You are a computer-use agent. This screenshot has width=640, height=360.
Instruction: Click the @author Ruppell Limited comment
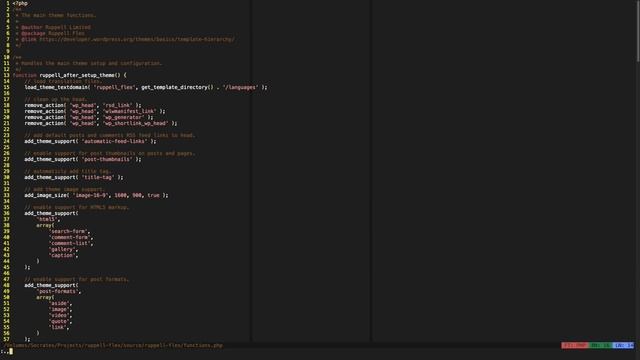tap(56, 27)
